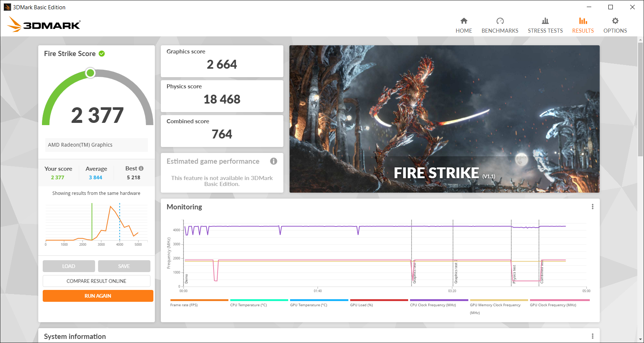Click the LOAD button
This screenshot has width=644, height=343.
[69, 266]
